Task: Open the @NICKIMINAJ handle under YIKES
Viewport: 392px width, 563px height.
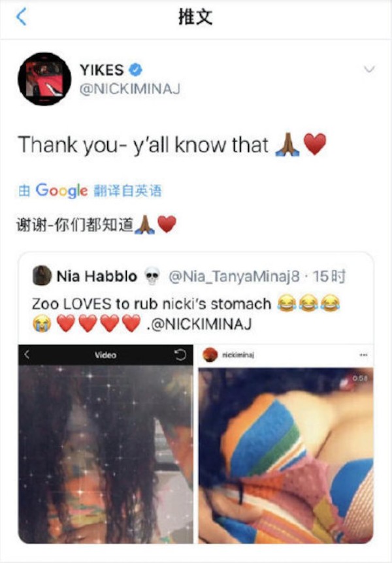Action: [130, 89]
